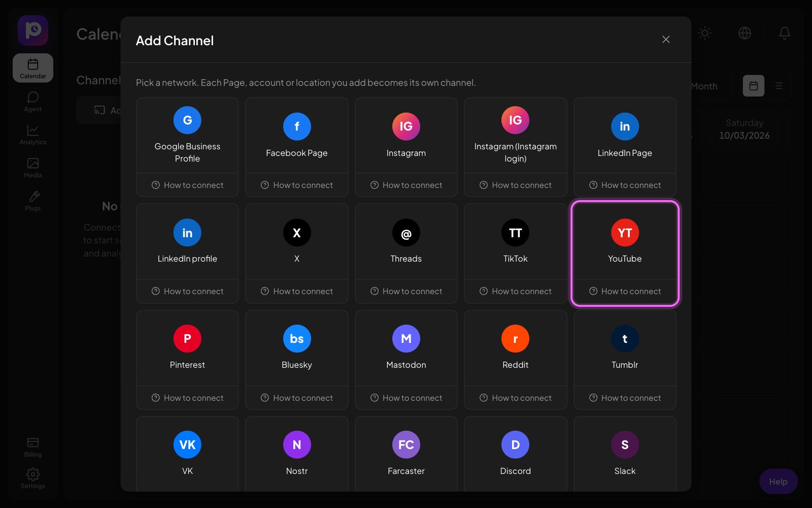Open How to connect under Pinterest
Screen dimensions: 812x508
(187, 398)
